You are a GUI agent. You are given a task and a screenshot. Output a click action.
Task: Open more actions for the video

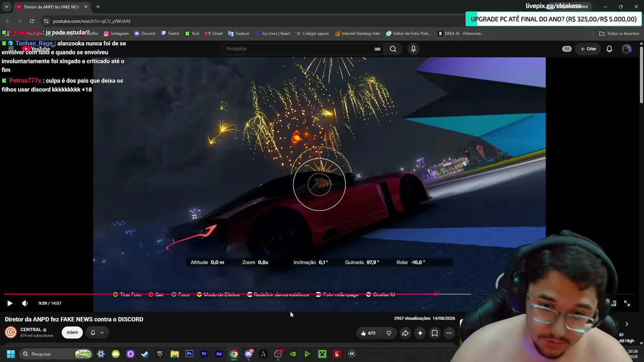click(x=449, y=333)
